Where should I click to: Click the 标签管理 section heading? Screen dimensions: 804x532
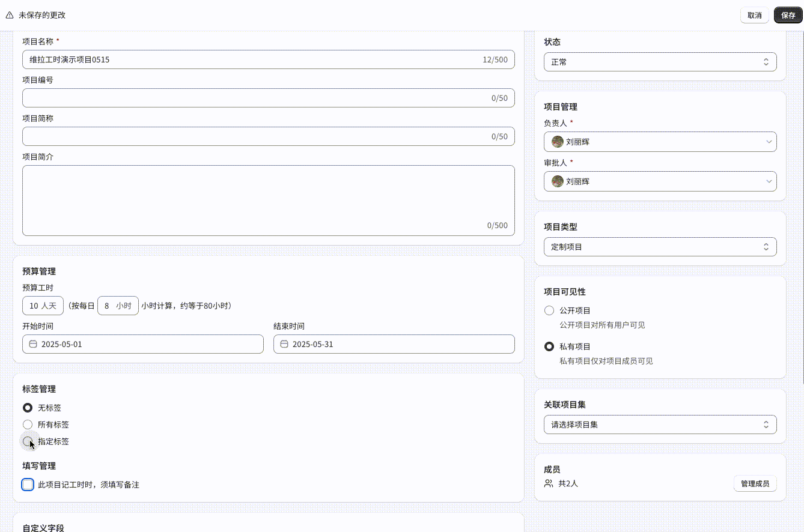pyautogui.click(x=39, y=389)
